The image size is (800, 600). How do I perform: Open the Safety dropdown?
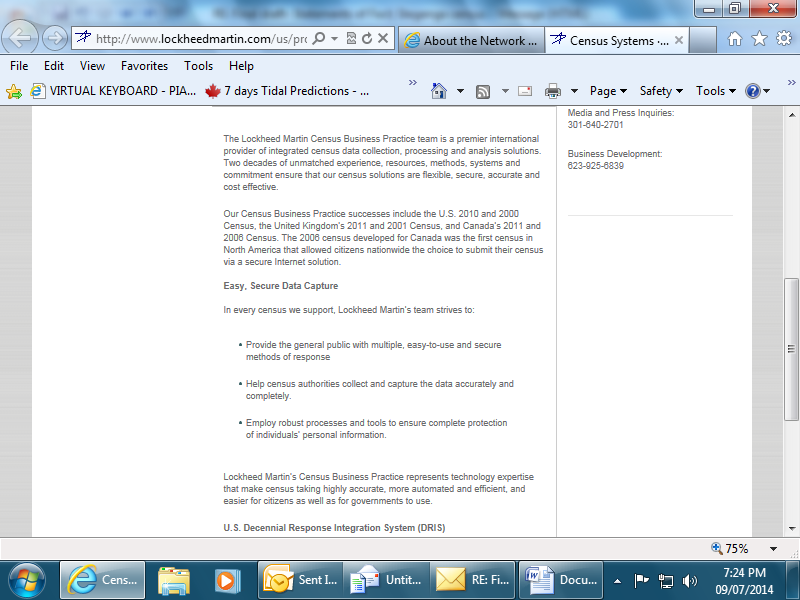661,91
